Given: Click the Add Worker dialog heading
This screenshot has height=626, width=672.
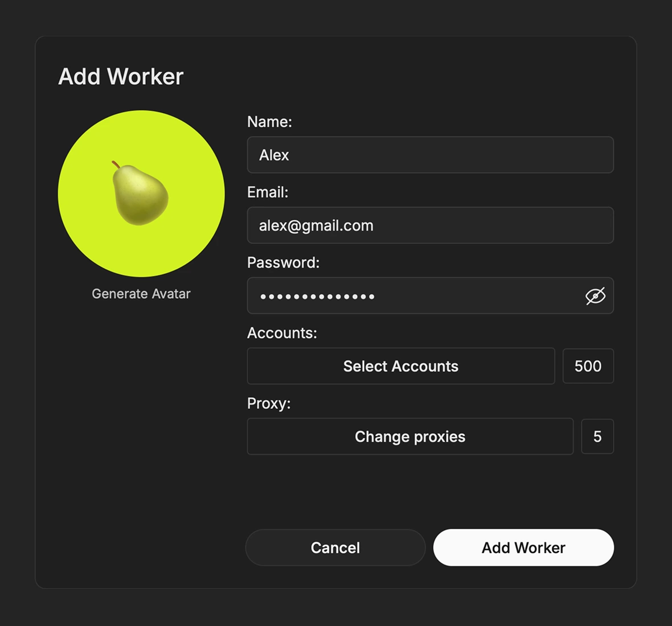Looking at the screenshot, I should point(121,77).
